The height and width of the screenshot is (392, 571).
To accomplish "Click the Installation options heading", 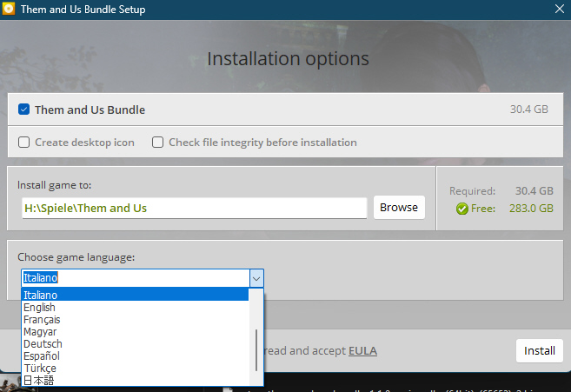I will pos(288,58).
